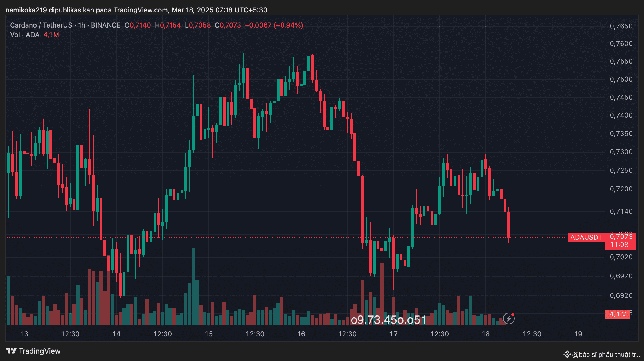This screenshot has height=361, width=644.
Task: Toggle visibility of the volume indicator
Action: click(x=25, y=35)
